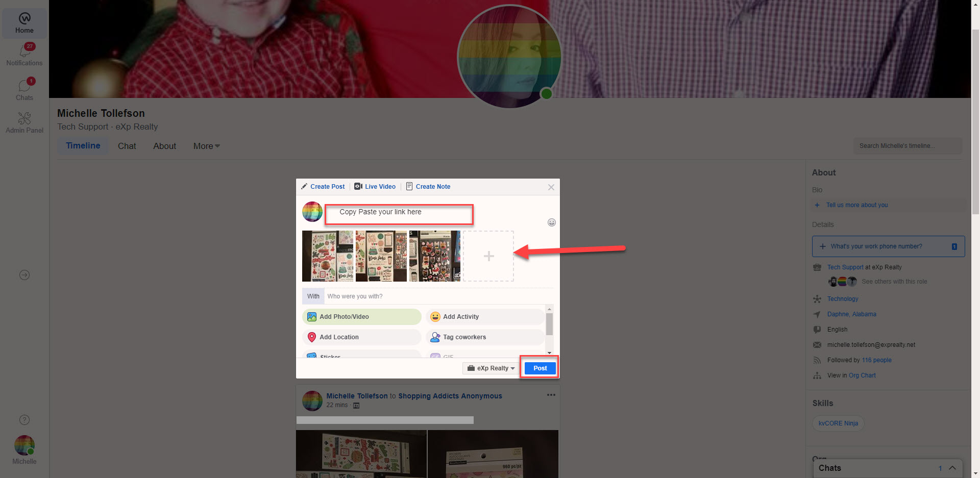Switch to the About tab
Screen dimensions: 980x478
point(165,146)
